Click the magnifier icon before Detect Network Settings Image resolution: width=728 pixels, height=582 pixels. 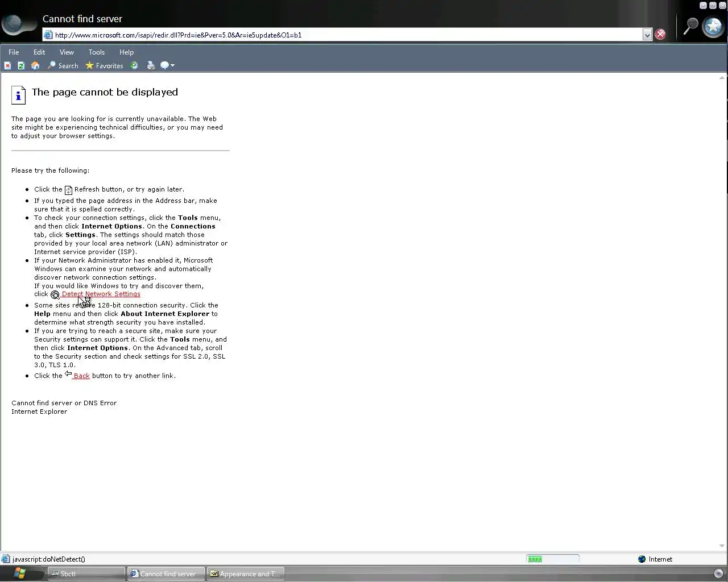(55, 294)
